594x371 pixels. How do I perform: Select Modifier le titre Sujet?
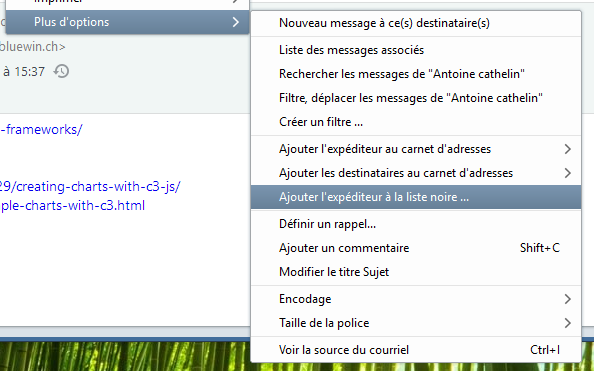pos(416,272)
